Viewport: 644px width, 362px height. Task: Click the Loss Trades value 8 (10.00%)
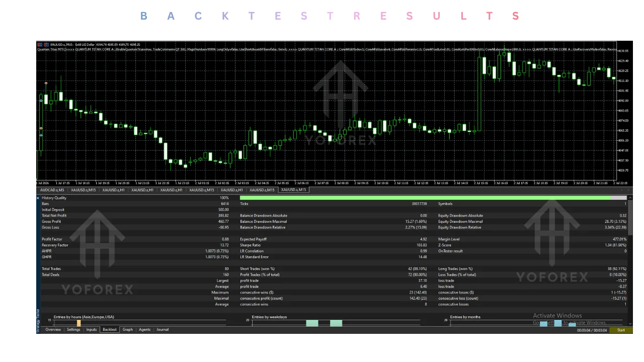[617, 275]
